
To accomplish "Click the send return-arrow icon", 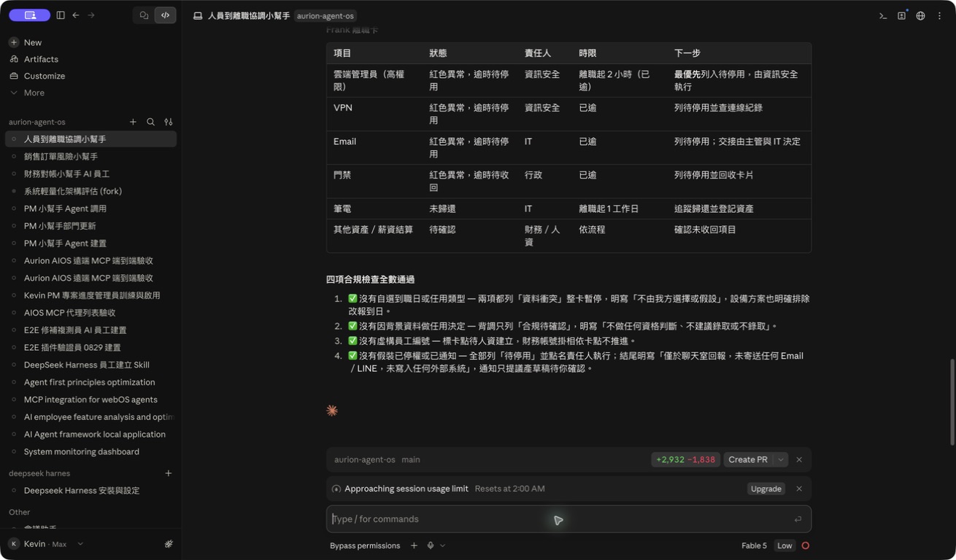I will click(x=798, y=519).
